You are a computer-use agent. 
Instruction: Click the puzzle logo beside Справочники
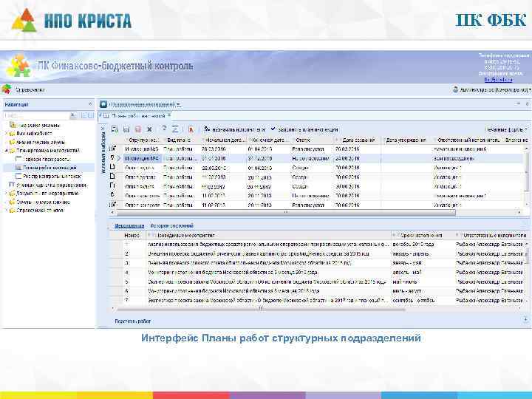coord(7,89)
